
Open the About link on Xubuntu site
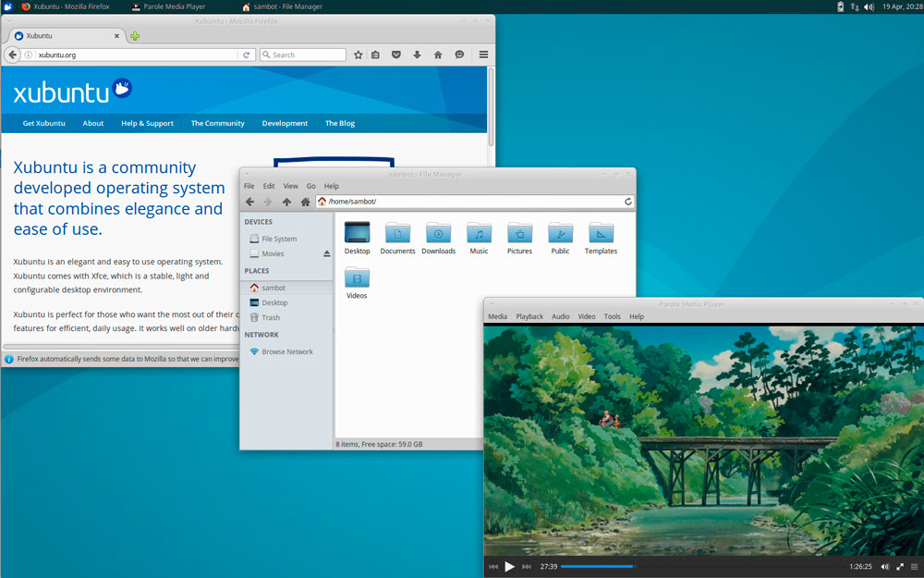(93, 123)
